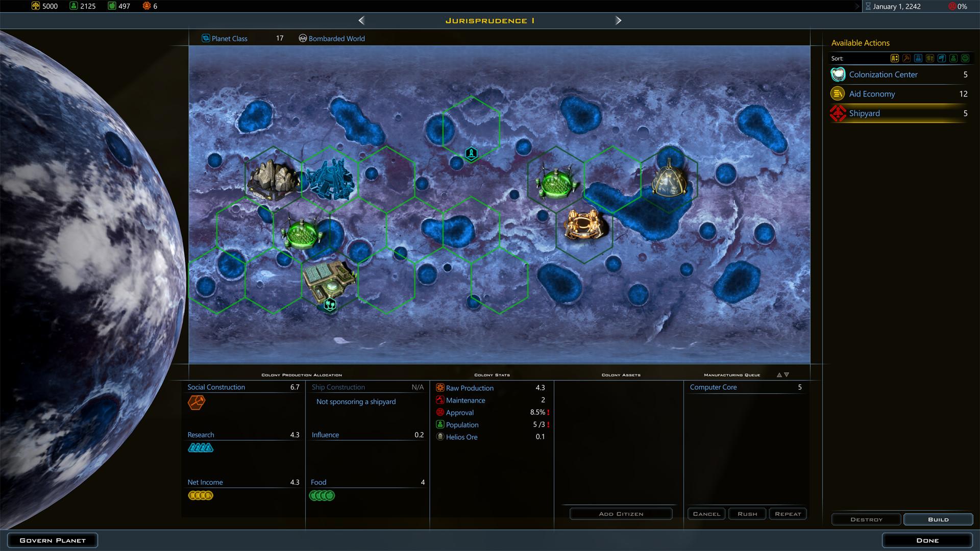This screenshot has height=551, width=980.
Task: Enable Repeat for the manufacturing queue
Action: [x=788, y=514]
